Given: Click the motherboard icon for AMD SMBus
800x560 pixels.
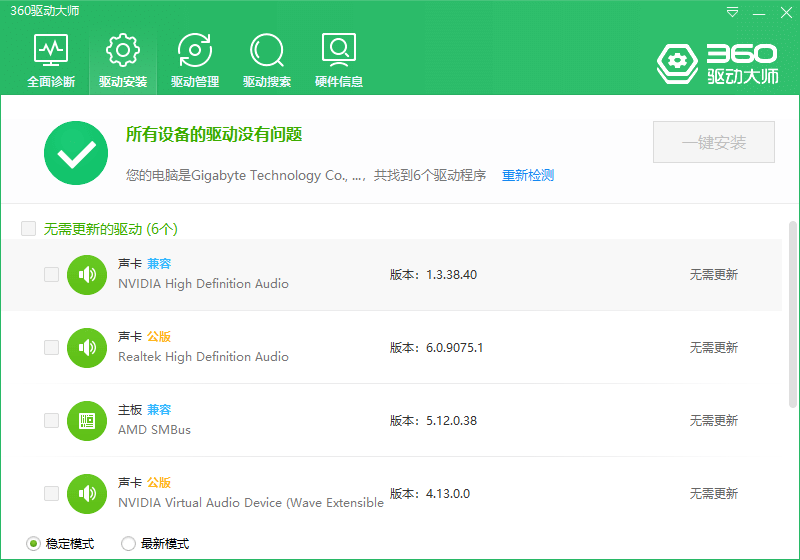Looking at the screenshot, I should pos(87,421).
